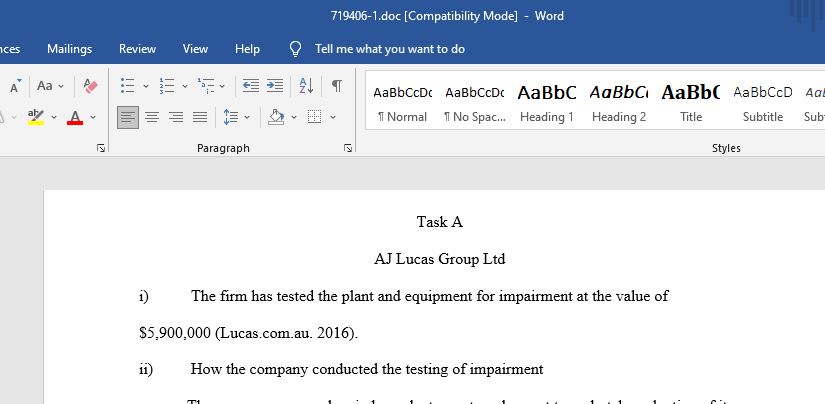Toggle Justify alignment

(x=200, y=117)
